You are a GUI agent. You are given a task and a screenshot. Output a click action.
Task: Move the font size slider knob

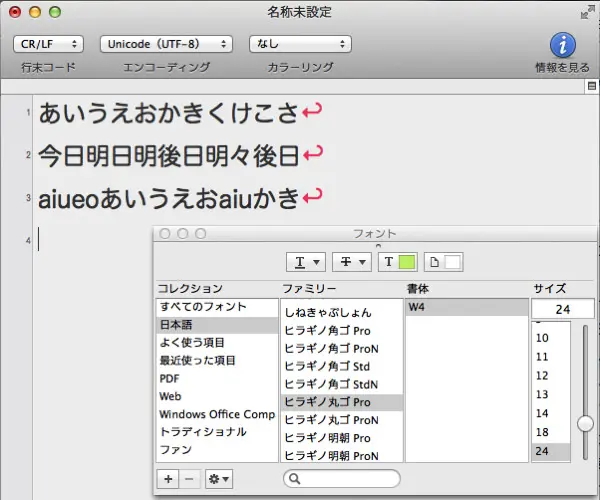pyautogui.click(x=585, y=424)
